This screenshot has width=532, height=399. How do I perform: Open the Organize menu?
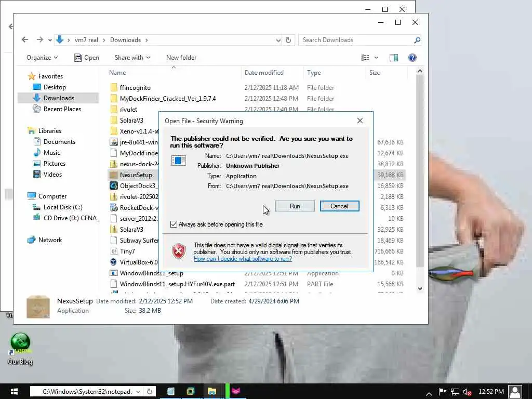pos(42,58)
